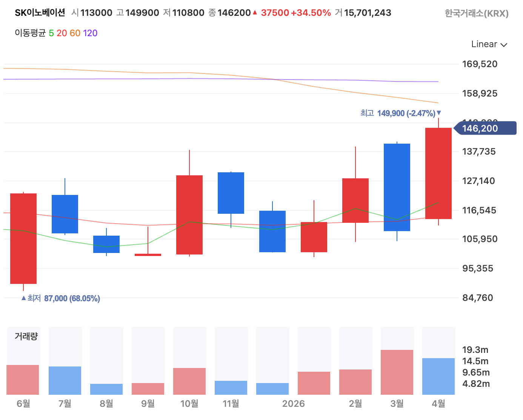Image resolution: width=523 pixels, height=420 pixels.
Task: Click the open price 시 113000
Action: pos(92,13)
